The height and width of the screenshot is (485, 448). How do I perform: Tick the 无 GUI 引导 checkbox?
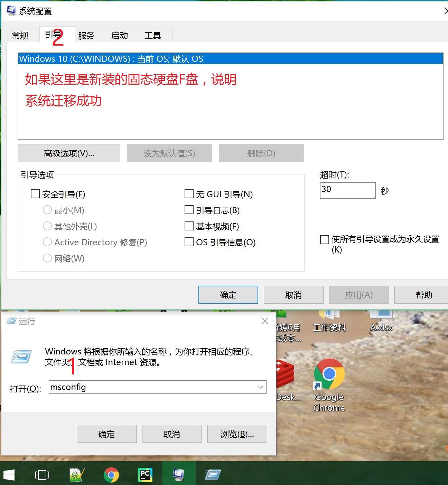pos(189,194)
